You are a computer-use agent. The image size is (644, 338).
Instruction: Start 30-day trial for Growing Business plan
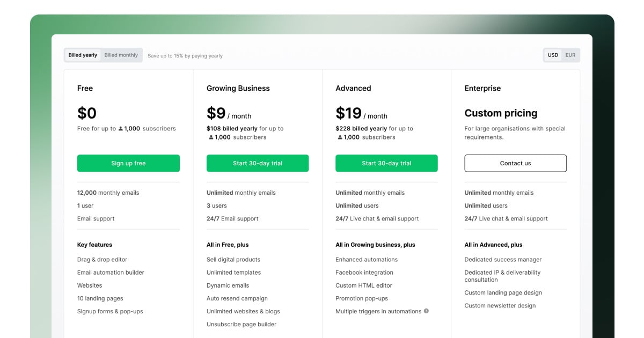[258, 163]
